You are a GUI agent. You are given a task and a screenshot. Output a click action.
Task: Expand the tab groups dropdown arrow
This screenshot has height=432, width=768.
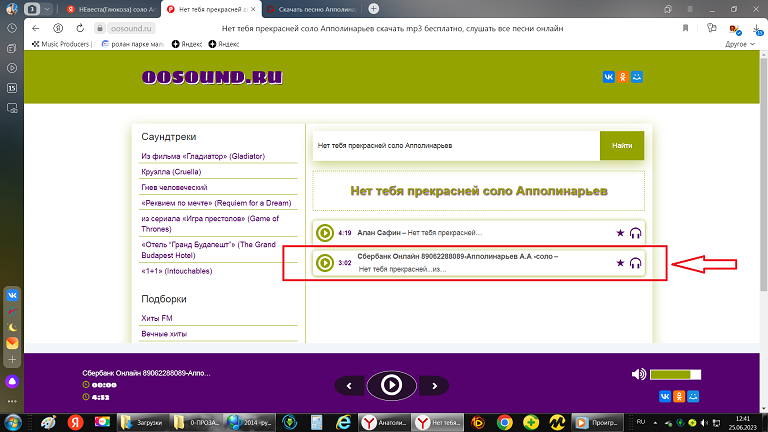point(47,9)
